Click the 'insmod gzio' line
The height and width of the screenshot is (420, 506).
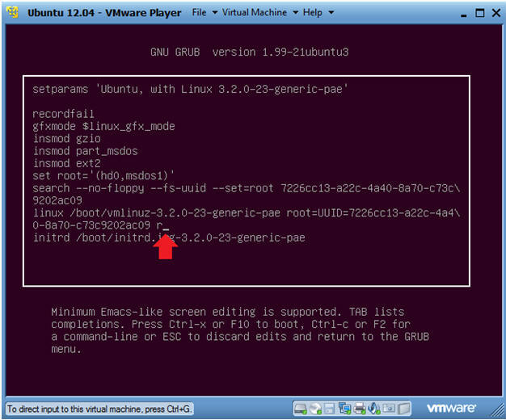coord(67,139)
